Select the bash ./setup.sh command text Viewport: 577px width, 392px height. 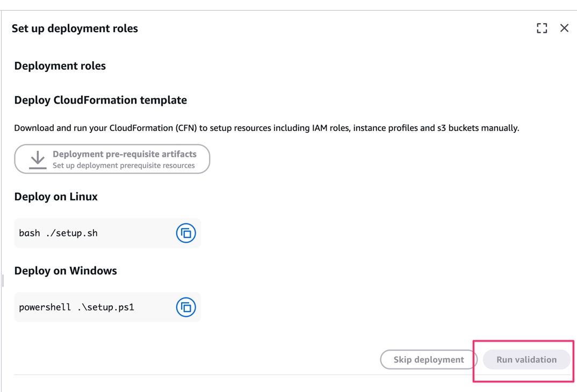pyautogui.click(x=58, y=233)
